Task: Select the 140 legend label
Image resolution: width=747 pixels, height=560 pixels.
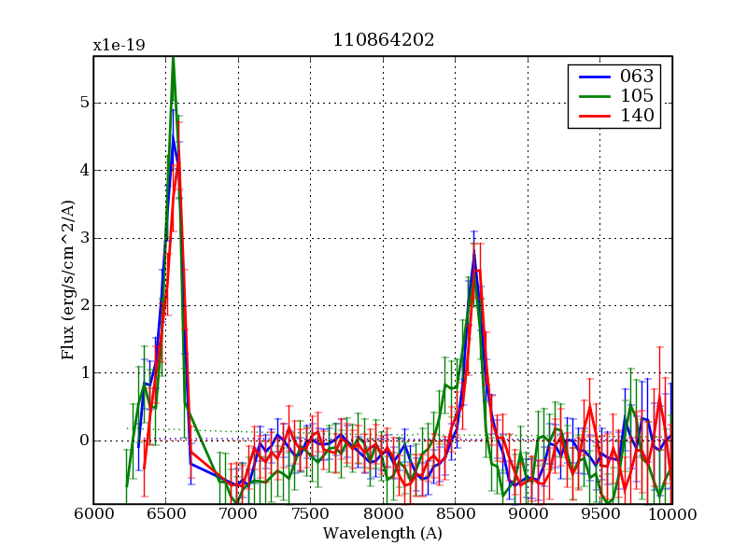Action: (x=636, y=116)
